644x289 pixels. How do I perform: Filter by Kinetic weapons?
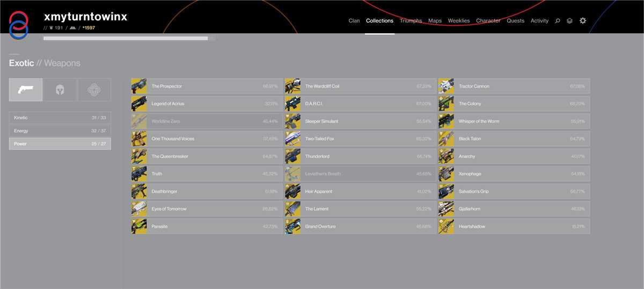pos(60,118)
